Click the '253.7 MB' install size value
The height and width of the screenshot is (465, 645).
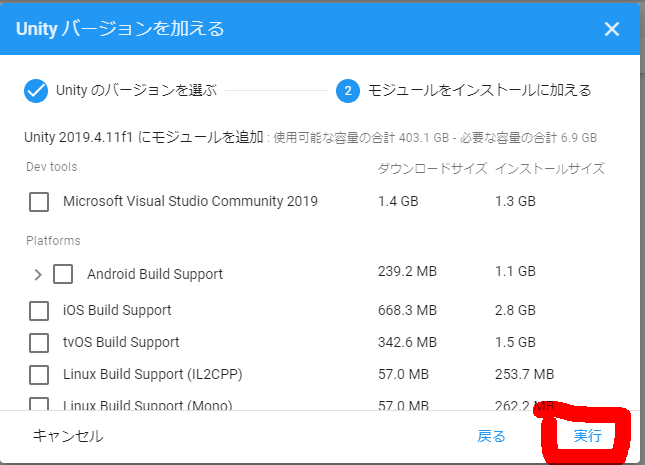[524, 374]
